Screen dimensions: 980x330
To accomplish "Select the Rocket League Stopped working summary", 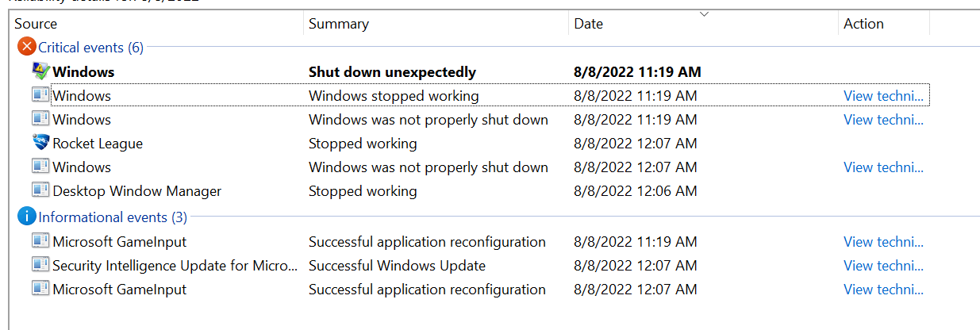I will pyautogui.click(x=363, y=144).
